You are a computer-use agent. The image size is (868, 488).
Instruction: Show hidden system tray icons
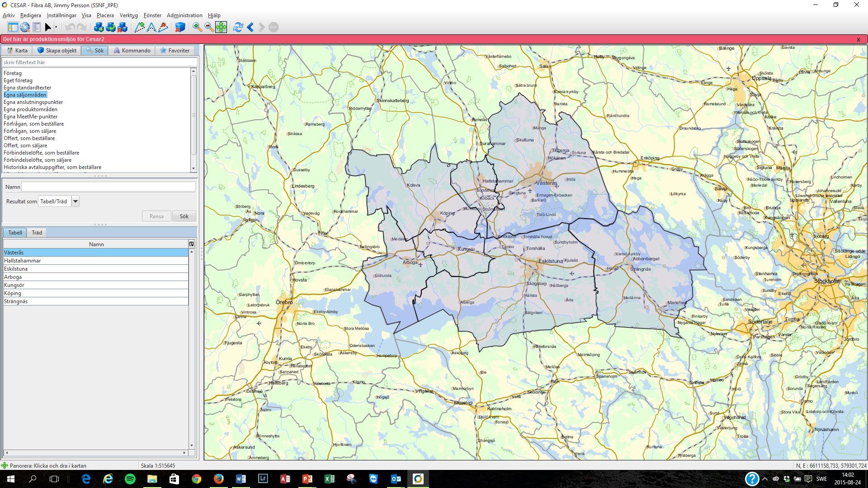coord(765,479)
